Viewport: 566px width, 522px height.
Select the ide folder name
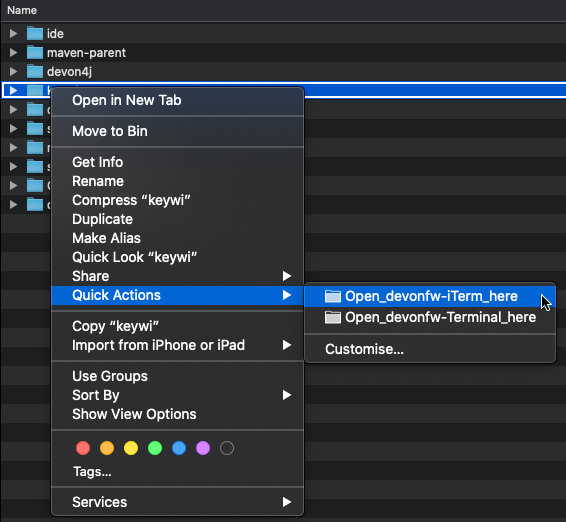click(55, 34)
